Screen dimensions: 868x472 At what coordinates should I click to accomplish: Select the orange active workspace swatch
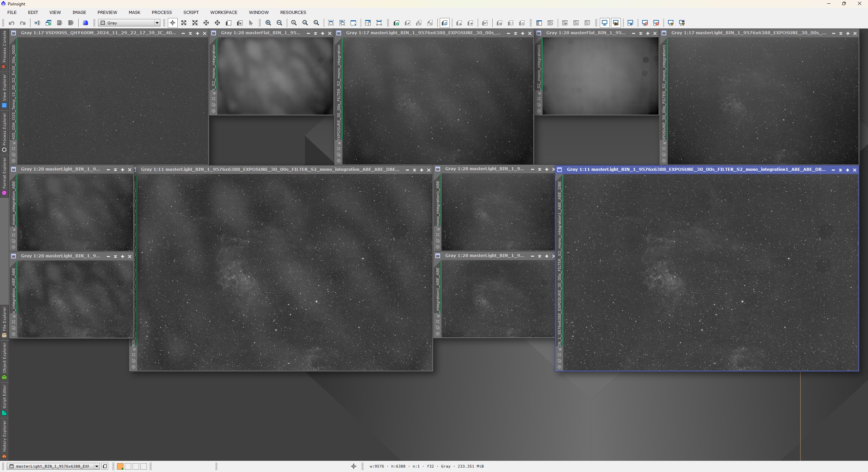tap(120, 466)
